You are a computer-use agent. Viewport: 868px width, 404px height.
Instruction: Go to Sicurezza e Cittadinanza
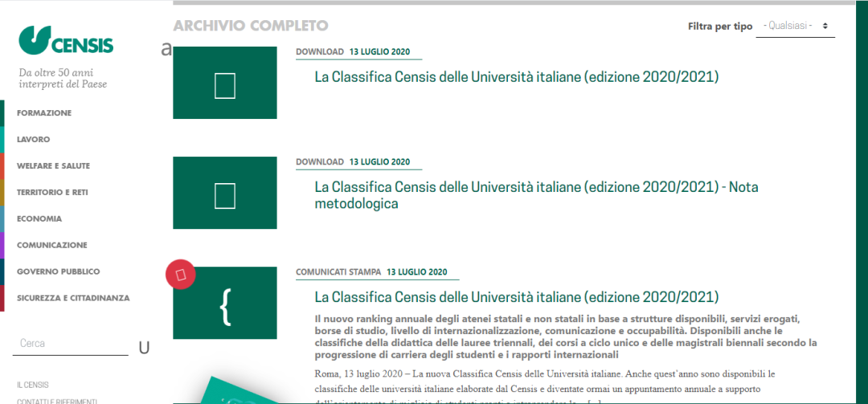73,298
